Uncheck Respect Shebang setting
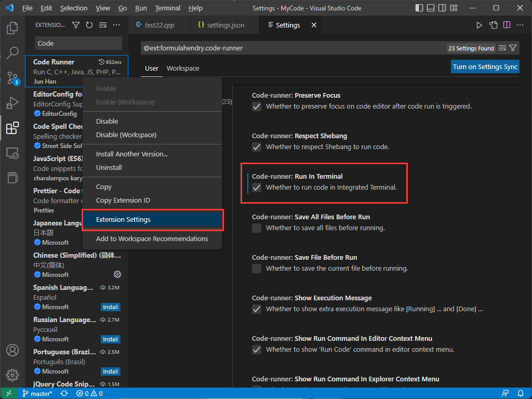The height and width of the screenshot is (399, 532). 257,147
